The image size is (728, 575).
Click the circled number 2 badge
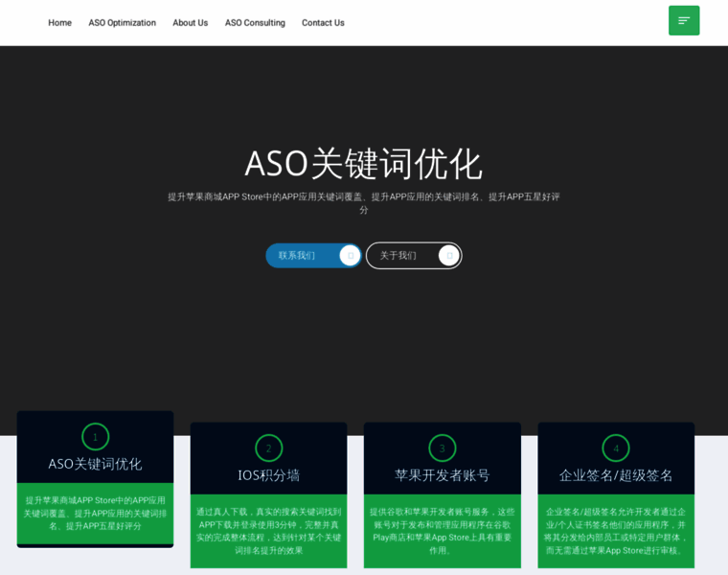[x=268, y=448]
